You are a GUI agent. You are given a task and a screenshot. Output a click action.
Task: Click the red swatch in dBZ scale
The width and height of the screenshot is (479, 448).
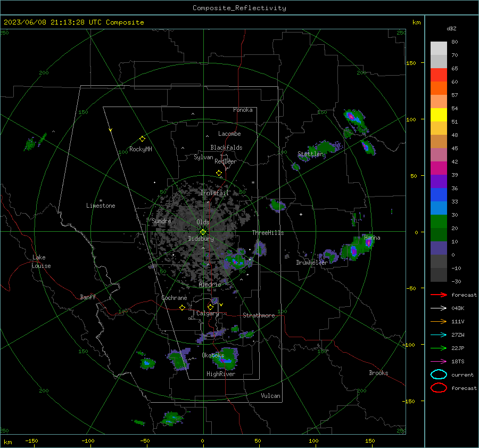click(x=439, y=75)
